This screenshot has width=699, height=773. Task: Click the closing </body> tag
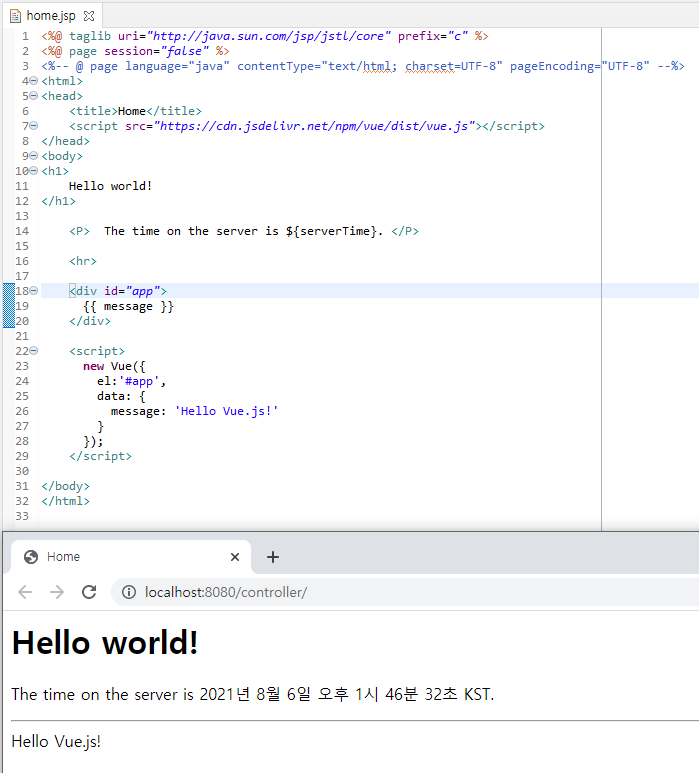[x=66, y=486]
